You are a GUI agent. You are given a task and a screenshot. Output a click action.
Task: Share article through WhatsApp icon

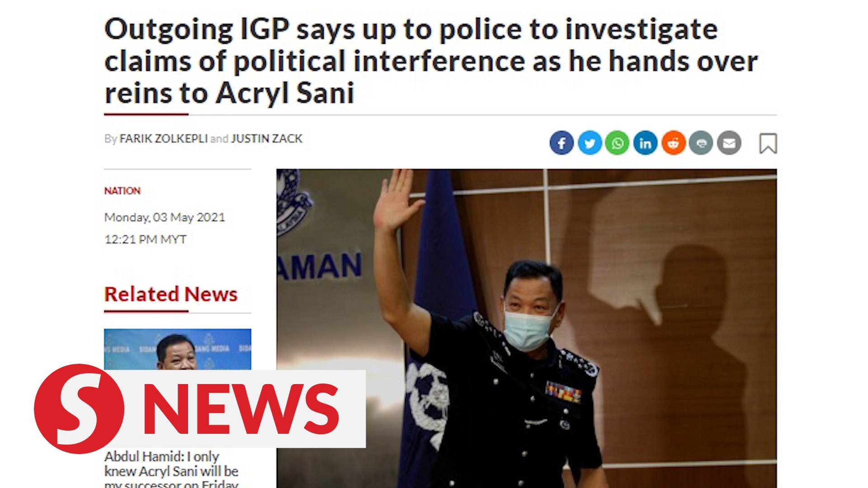click(617, 143)
